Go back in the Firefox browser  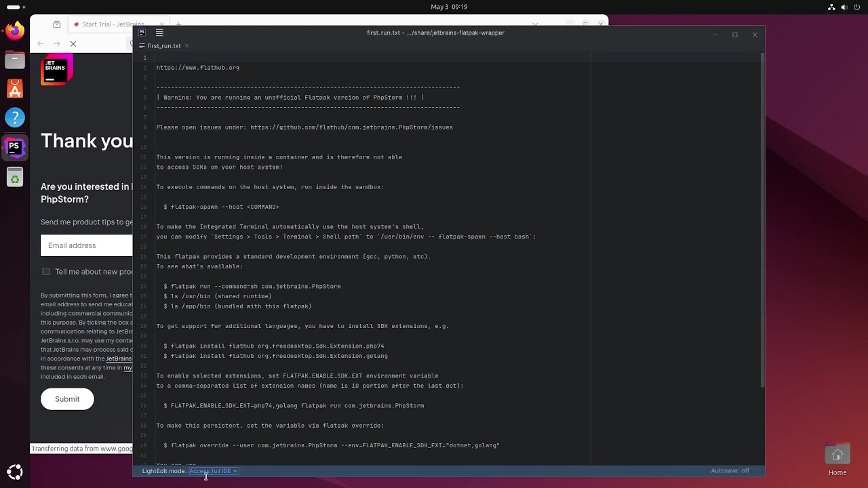coord(41,44)
